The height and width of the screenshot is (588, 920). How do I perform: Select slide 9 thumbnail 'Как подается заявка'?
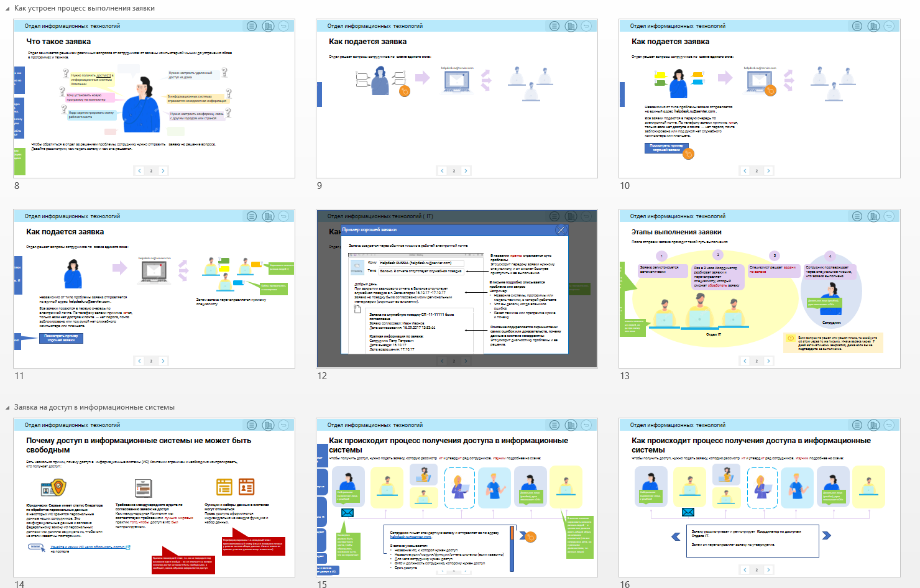457,98
